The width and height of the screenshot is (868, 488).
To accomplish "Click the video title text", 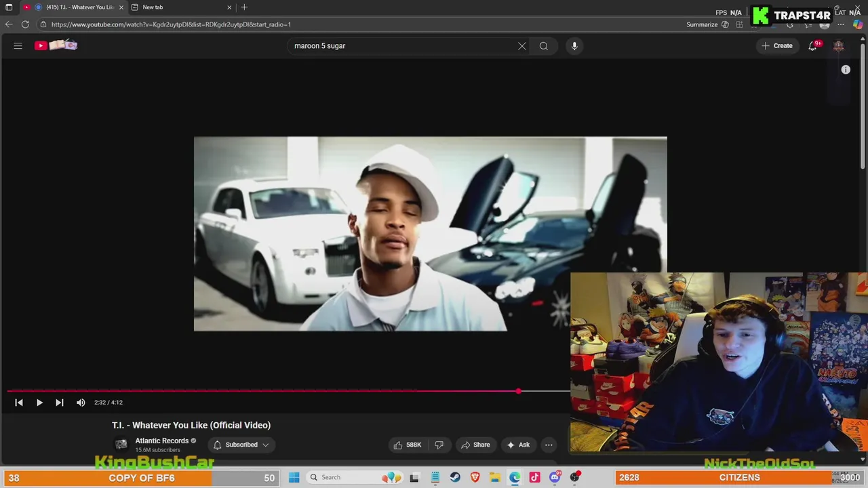I will click(x=191, y=425).
